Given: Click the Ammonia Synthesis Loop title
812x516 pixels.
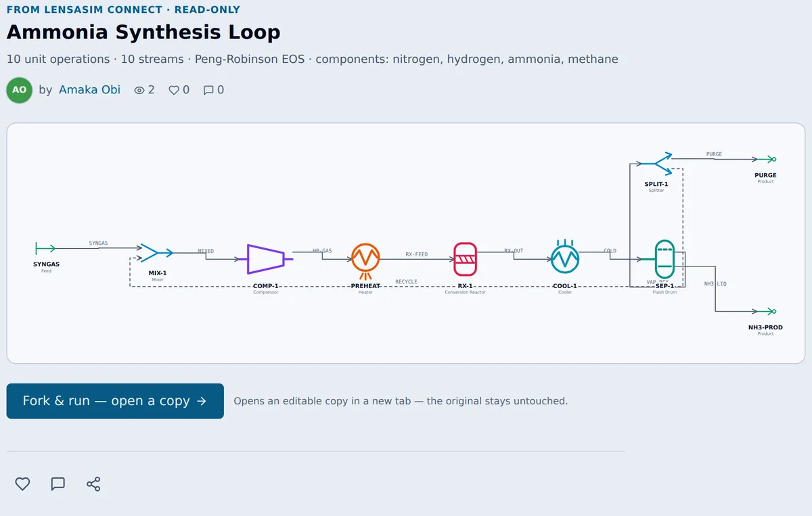Looking at the screenshot, I should point(143,32).
